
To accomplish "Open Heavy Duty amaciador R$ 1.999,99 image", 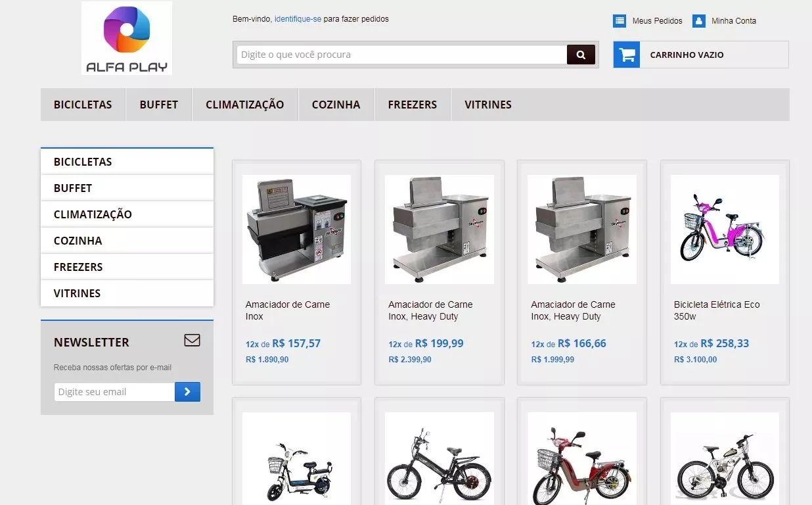I will coord(582,229).
